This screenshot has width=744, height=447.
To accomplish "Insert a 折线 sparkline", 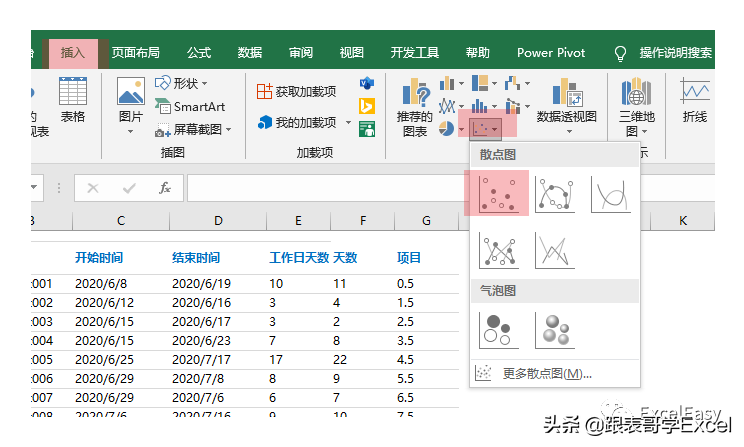I will pyautogui.click(x=695, y=101).
